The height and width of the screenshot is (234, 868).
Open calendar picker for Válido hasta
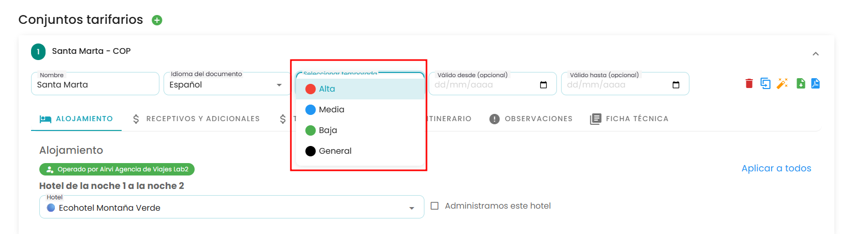click(x=676, y=85)
